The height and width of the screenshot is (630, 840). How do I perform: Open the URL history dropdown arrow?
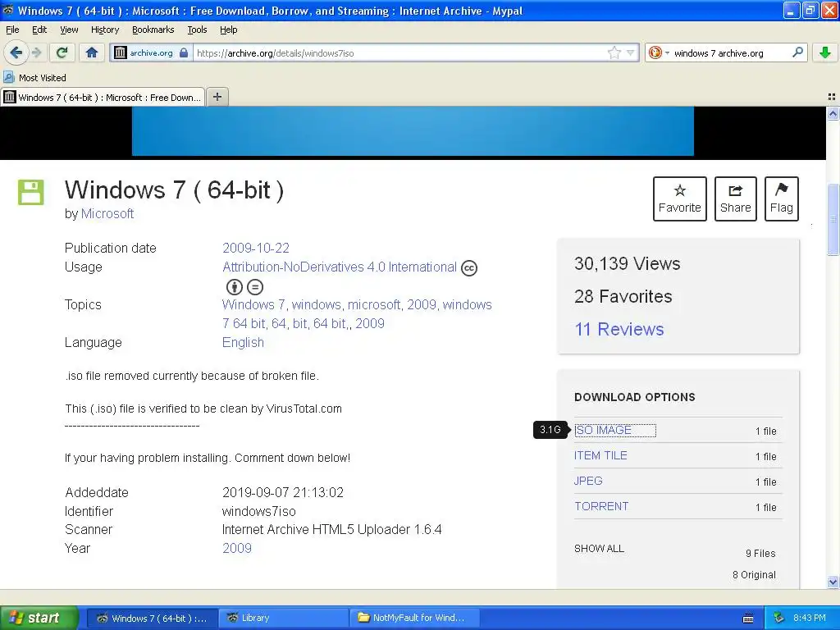(x=631, y=52)
